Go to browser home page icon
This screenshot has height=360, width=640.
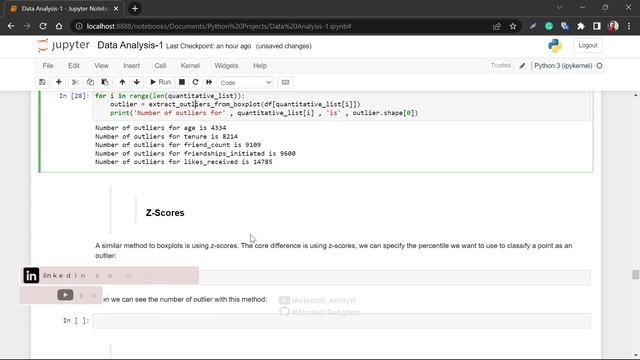[59, 26]
